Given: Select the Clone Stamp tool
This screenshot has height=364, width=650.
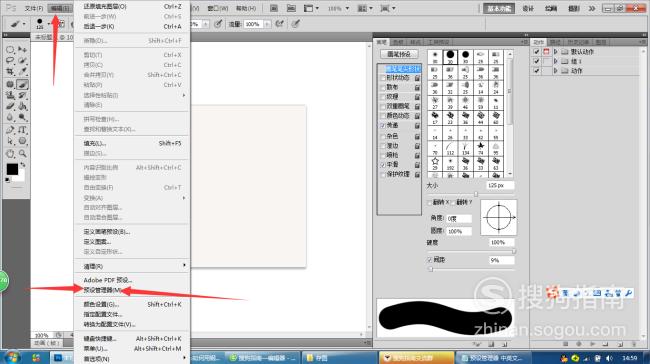Looking at the screenshot, I should 10,95.
